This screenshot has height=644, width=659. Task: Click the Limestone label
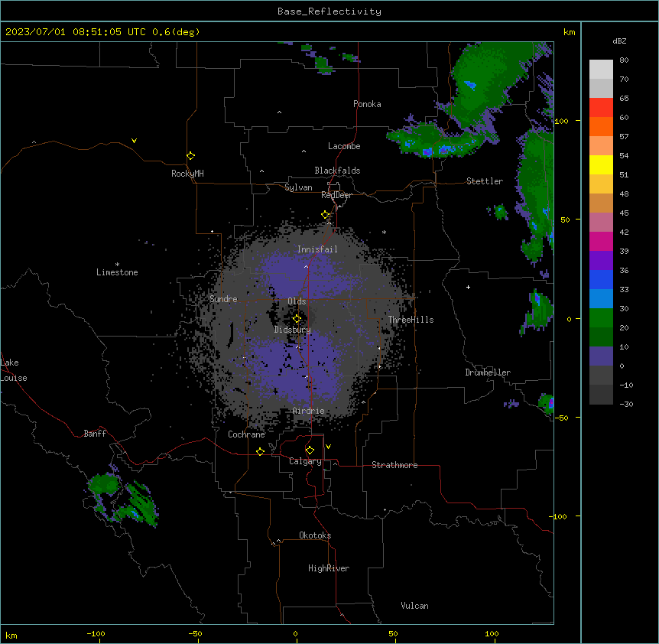tap(117, 272)
